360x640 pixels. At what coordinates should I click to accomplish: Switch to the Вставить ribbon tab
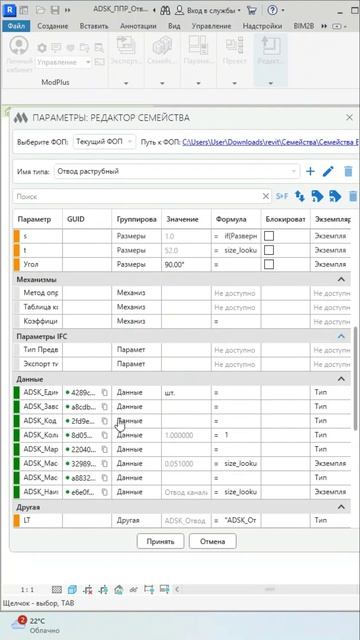tap(94, 26)
